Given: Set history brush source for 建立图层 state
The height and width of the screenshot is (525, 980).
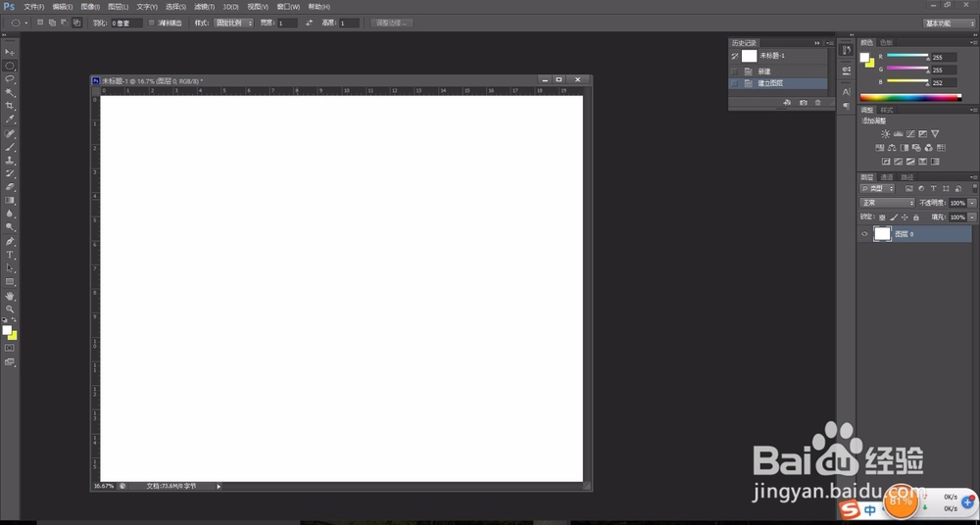Looking at the screenshot, I should [734, 83].
